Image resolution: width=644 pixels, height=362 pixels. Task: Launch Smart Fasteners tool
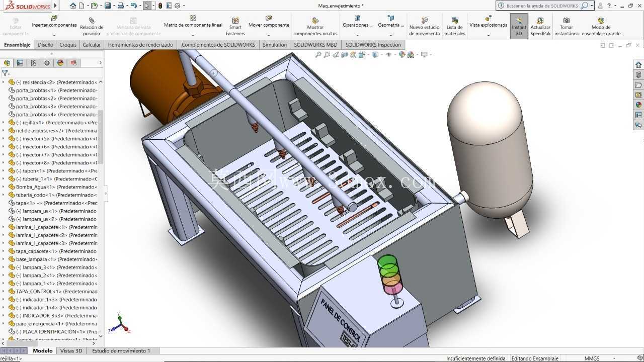[x=235, y=26]
